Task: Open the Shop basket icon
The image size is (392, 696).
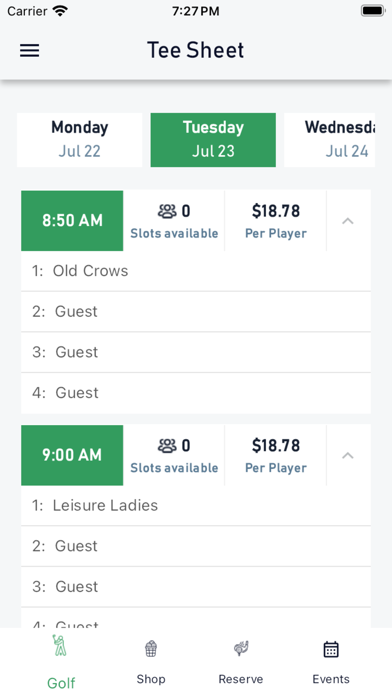Action: click(x=151, y=649)
